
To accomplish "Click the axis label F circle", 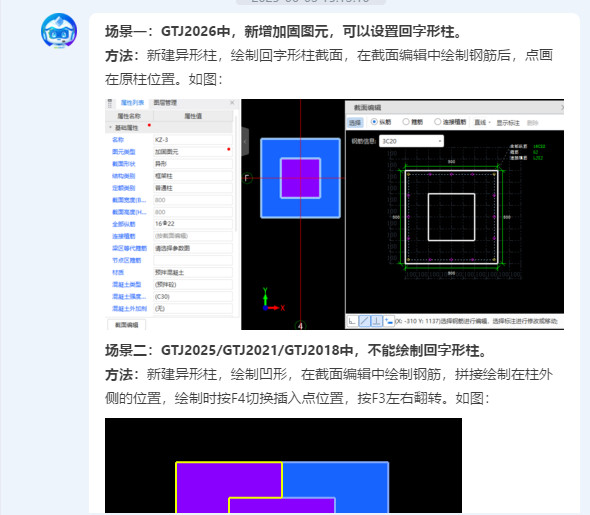I will click(247, 178).
